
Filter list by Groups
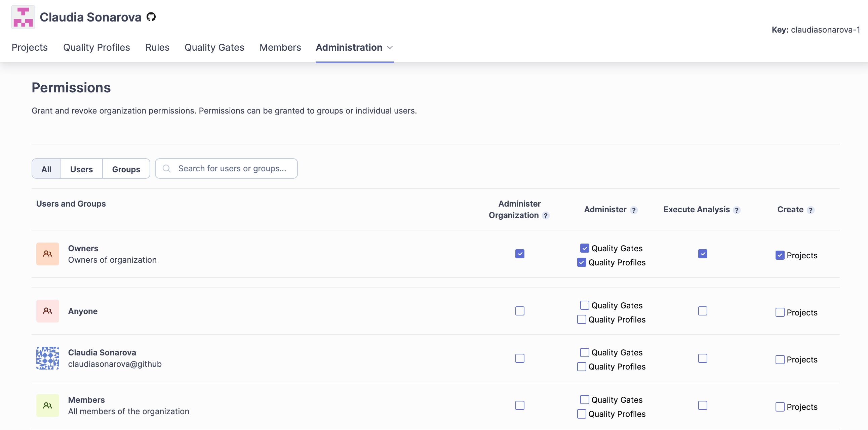point(126,169)
